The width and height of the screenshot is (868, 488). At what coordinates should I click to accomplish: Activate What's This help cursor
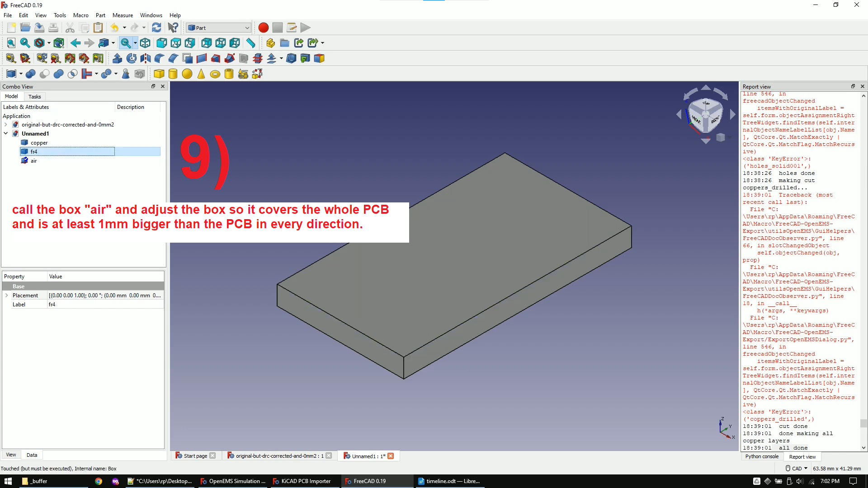click(x=173, y=28)
